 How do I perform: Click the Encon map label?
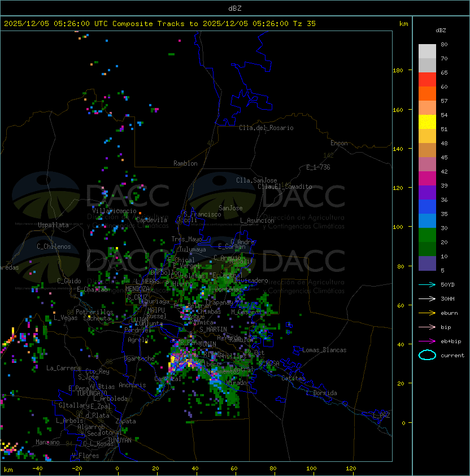[339, 143]
